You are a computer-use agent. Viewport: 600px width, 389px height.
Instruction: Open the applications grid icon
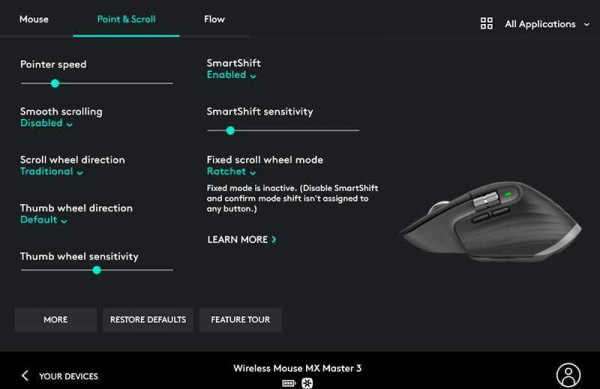coord(486,24)
